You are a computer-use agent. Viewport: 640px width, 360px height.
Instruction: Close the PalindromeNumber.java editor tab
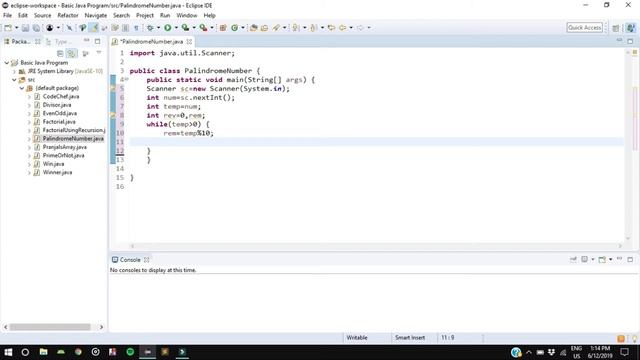tap(189, 42)
